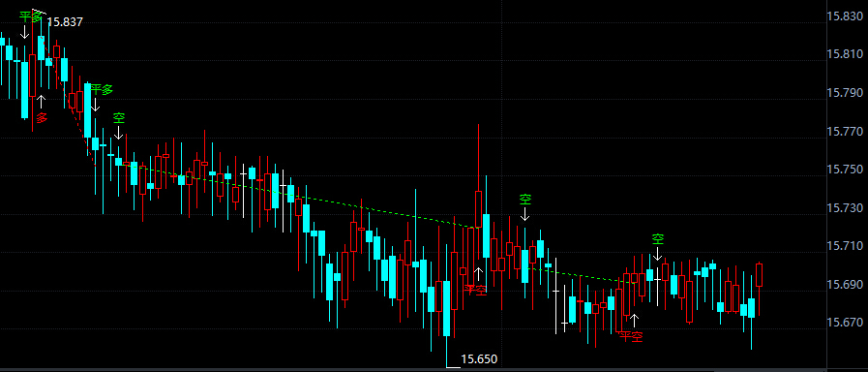This screenshot has height=372, width=868.
Task: Click the 平空 label under the tall spike candle
Action: 475,290
